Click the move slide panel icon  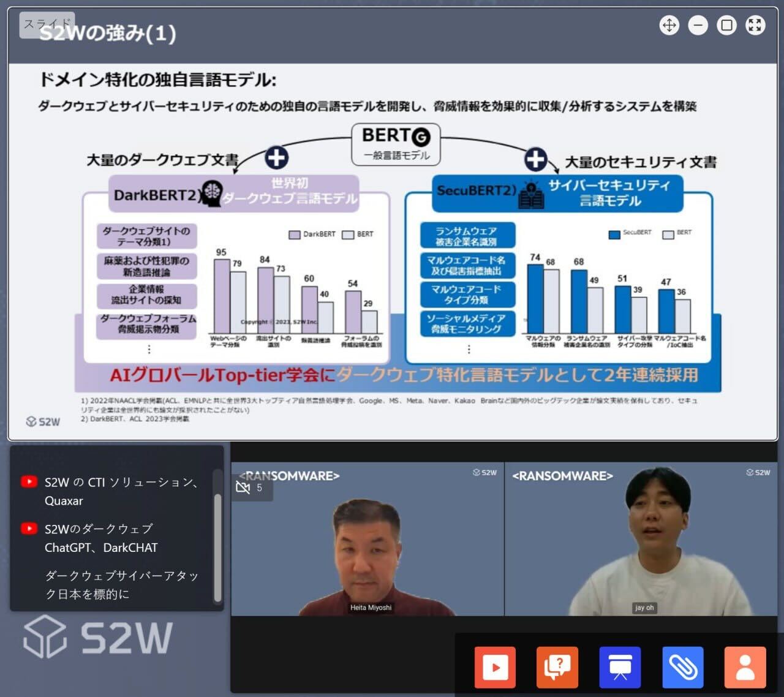pos(669,25)
